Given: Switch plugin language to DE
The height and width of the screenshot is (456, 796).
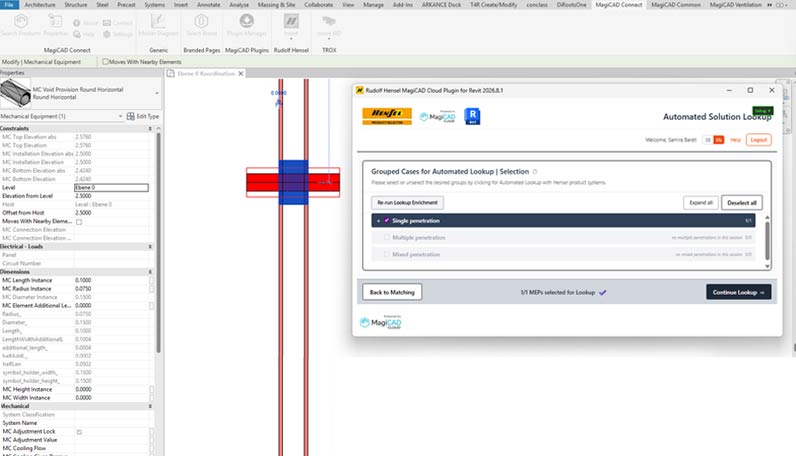Looking at the screenshot, I should click(x=708, y=140).
